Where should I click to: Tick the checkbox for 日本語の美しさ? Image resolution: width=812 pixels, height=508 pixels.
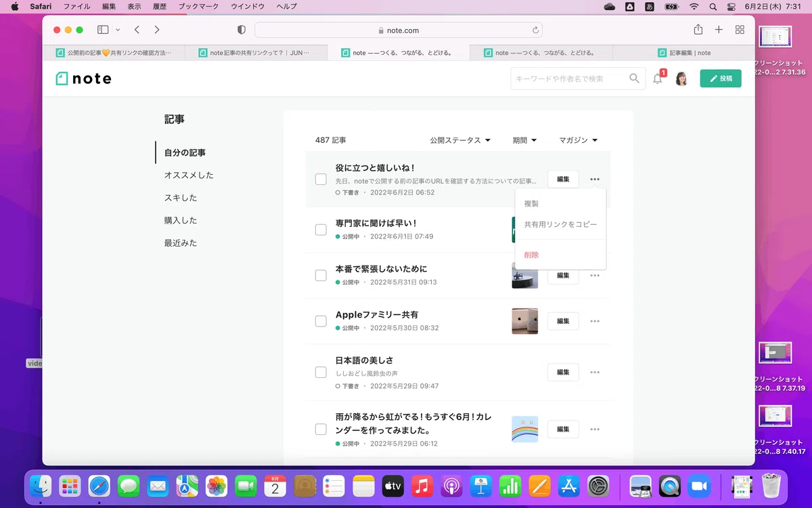point(321,373)
